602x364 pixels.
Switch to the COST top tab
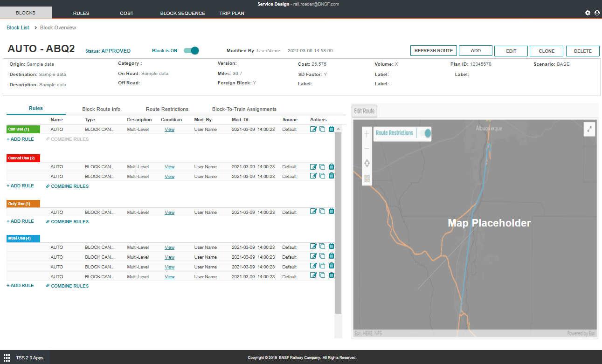pyautogui.click(x=127, y=13)
